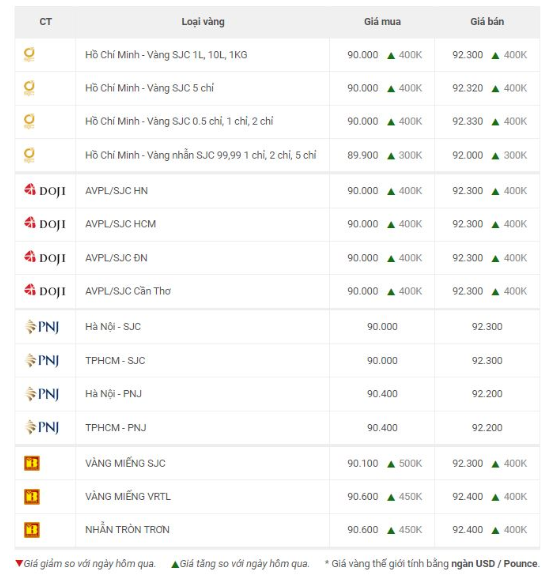
Task: Click the Hà Nội - PNJ buy price 90.400
Action: coord(382,394)
